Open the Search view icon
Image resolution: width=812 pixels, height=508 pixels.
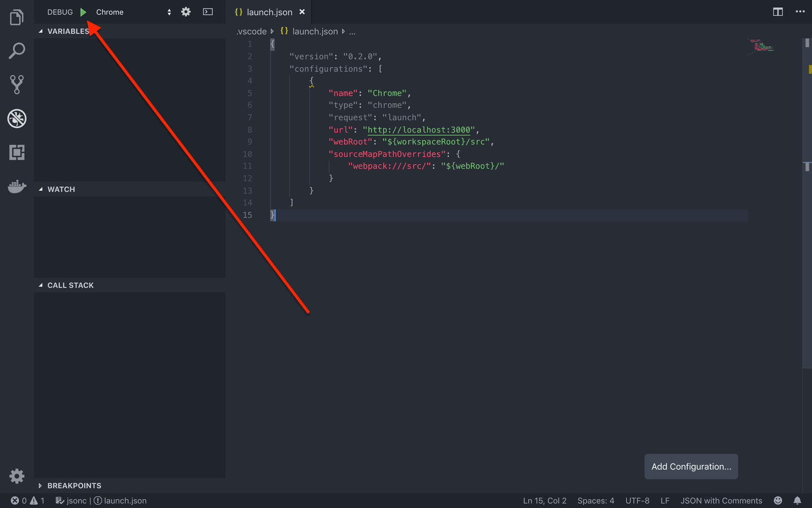tap(17, 50)
